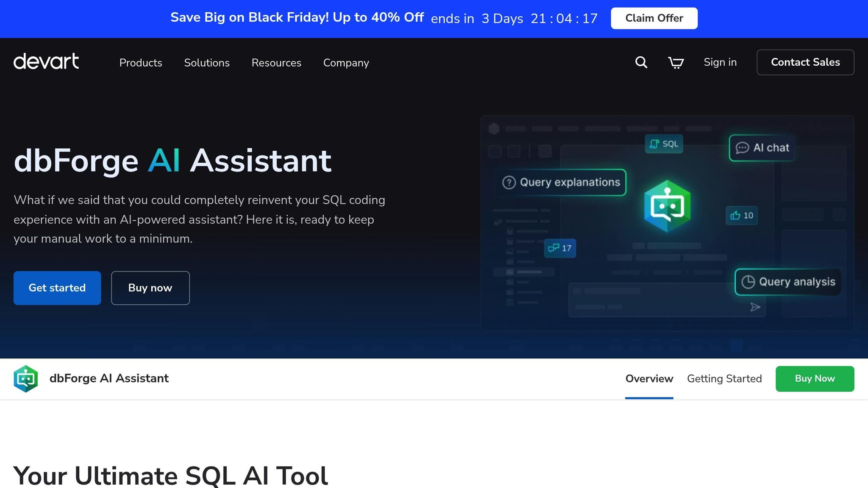Viewport: 868px width, 488px height.
Task: Click the Get started button
Action: (x=57, y=288)
